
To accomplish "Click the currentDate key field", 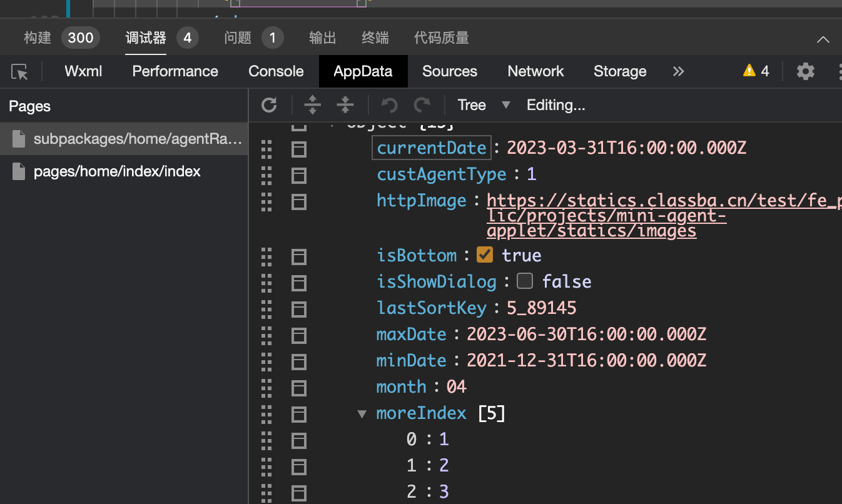I will pyautogui.click(x=432, y=148).
